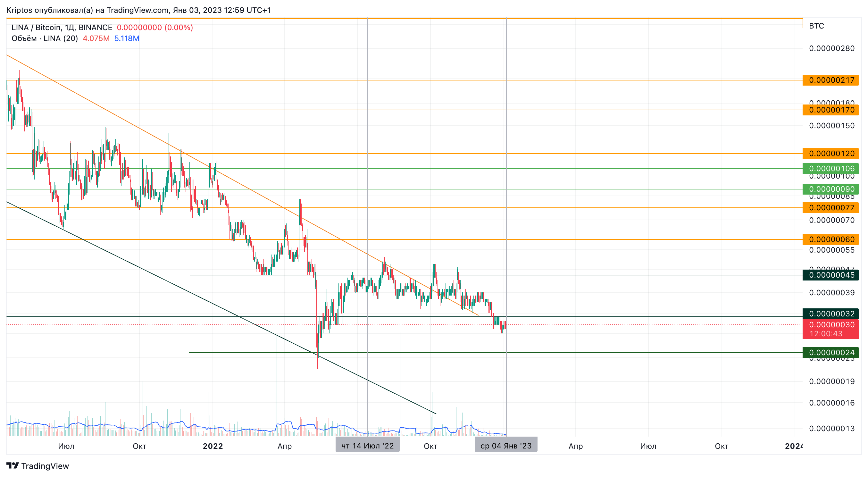Click the price axis value 0.00000013
This screenshot has height=477, width=868.
point(831,429)
